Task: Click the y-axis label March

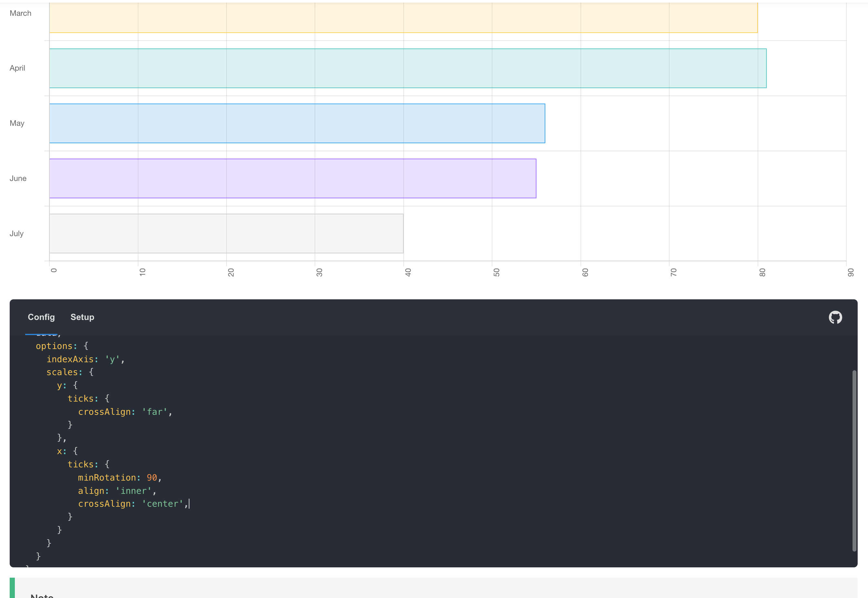Action: pos(21,13)
